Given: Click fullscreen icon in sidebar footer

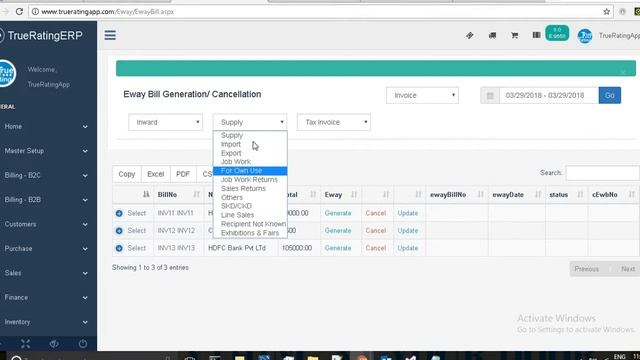Looking at the screenshot, I should pos(25,344).
